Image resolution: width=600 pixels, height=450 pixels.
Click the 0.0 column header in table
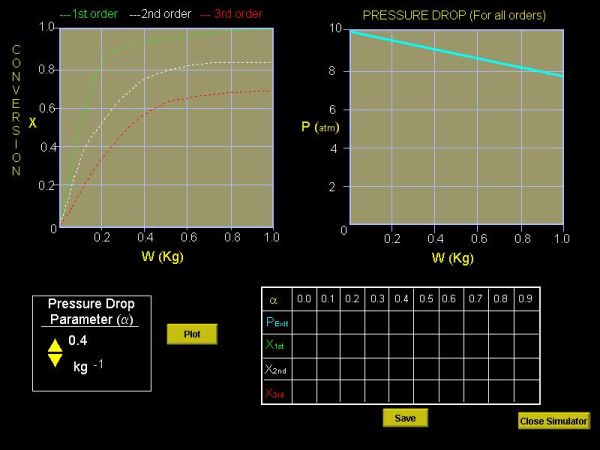tap(304, 299)
